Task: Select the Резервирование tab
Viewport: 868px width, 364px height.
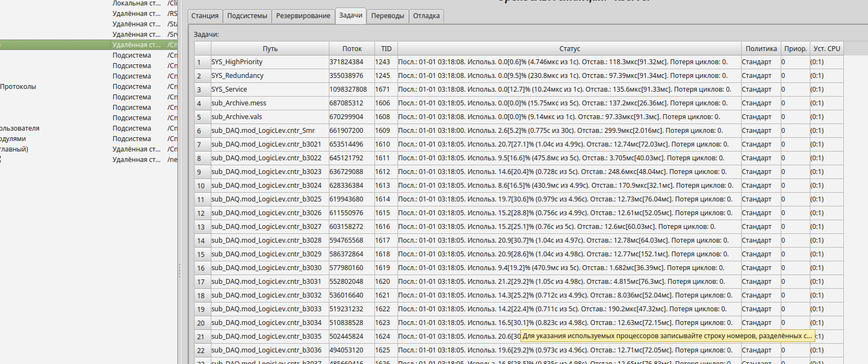Action: [303, 16]
